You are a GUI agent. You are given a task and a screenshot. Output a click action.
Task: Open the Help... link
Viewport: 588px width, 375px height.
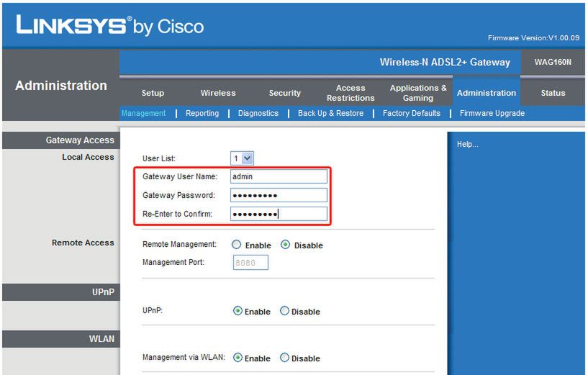[467, 144]
